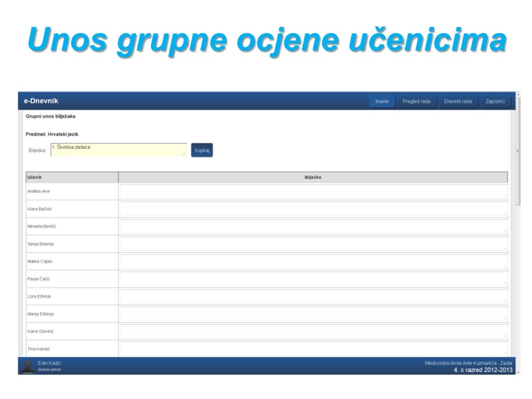Click the Kopiraj button
This screenshot has width=532, height=399.
(202, 150)
